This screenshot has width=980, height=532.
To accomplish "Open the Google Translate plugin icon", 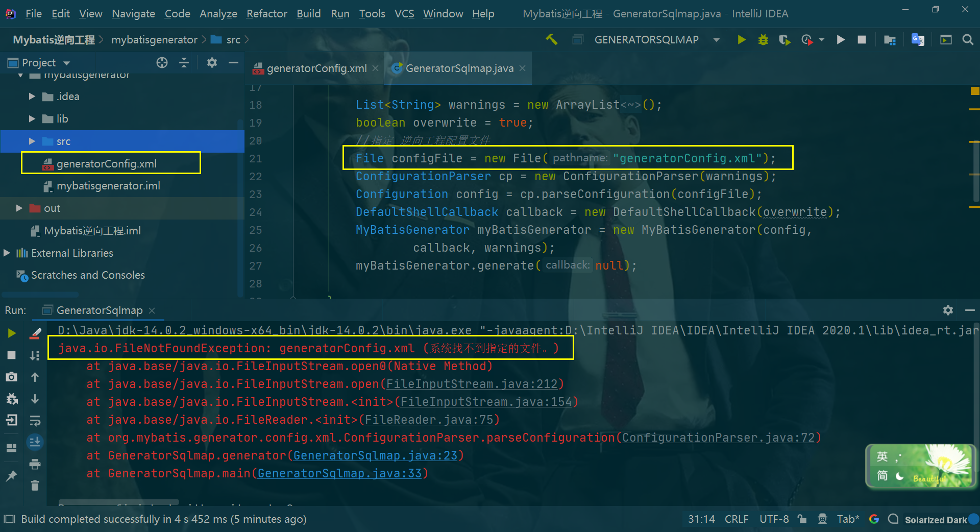I will 918,40.
